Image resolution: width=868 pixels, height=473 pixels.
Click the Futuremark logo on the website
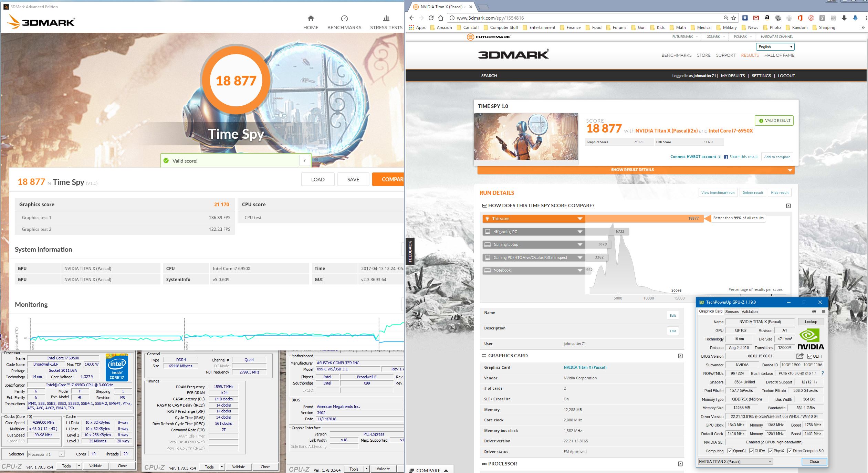coord(489,37)
